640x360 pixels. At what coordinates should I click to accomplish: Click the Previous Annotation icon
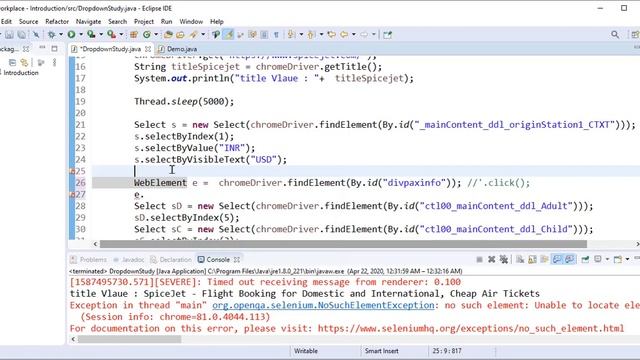[311, 35]
